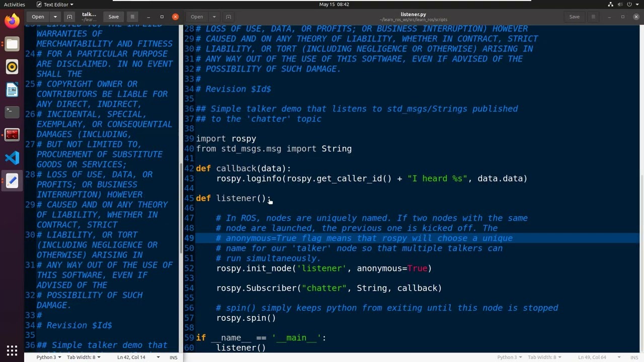Screen dimensions: 644x362
Task: Create new document in talker window
Action: coord(69,17)
